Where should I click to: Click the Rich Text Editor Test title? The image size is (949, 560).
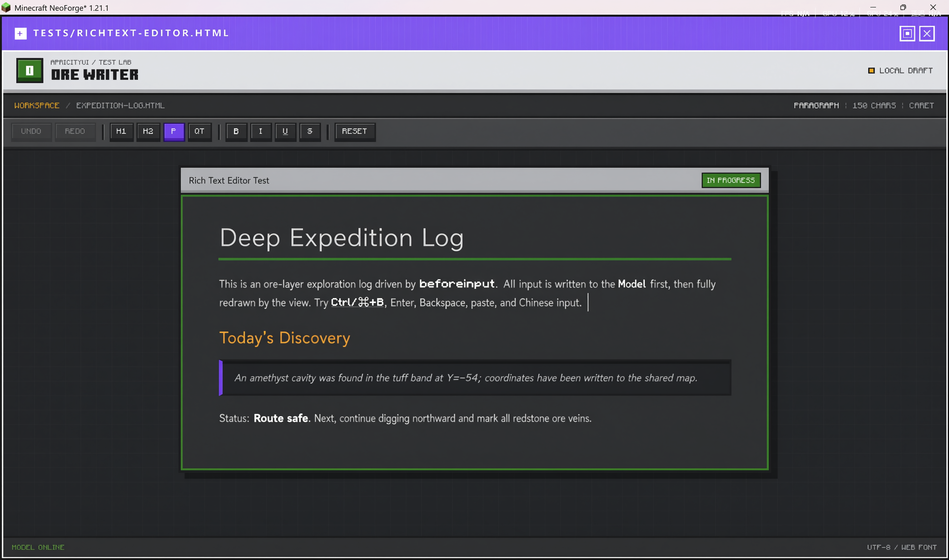(x=229, y=180)
